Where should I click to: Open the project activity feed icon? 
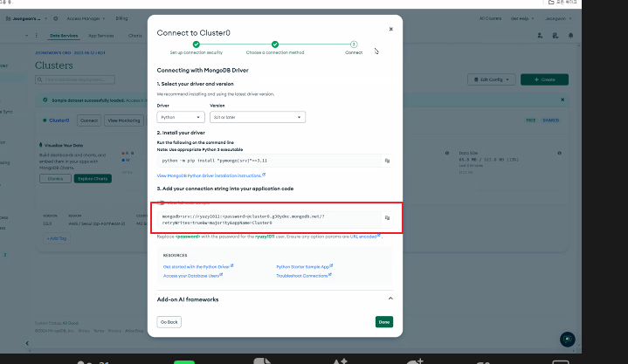point(556,36)
